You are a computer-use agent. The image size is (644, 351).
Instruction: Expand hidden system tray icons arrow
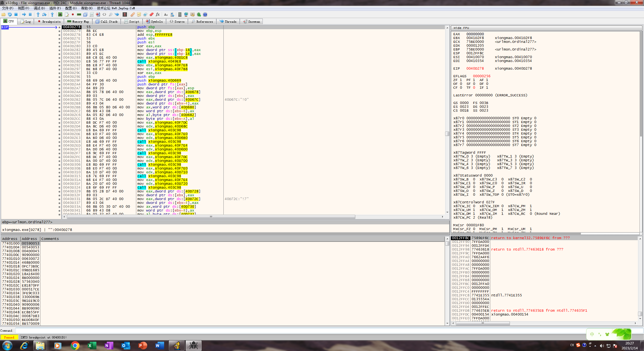coord(595,346)
